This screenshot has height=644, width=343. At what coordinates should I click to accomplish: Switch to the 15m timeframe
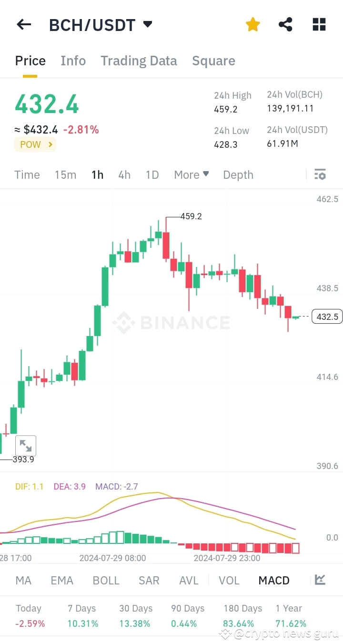pyautogui.click(x=65, y=174)
